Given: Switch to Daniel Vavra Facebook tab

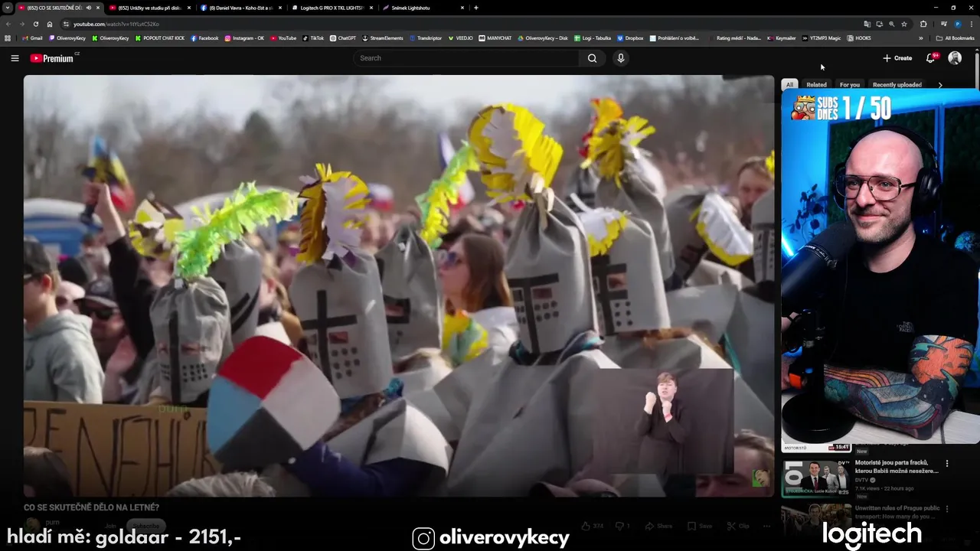Looking at the screenshot, I should coord(241,8).
